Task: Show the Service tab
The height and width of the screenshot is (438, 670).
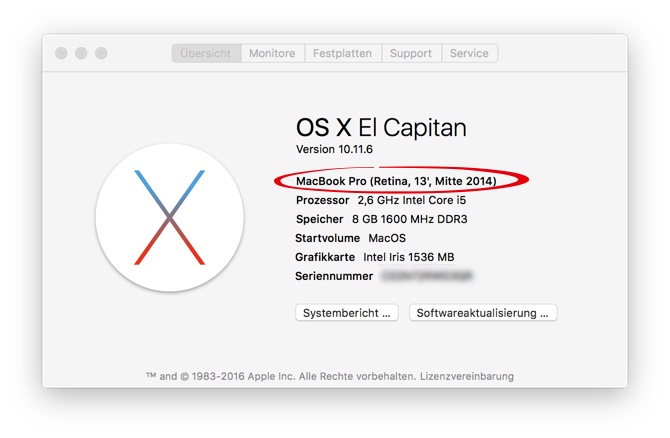Action: (x=469, y=53)
